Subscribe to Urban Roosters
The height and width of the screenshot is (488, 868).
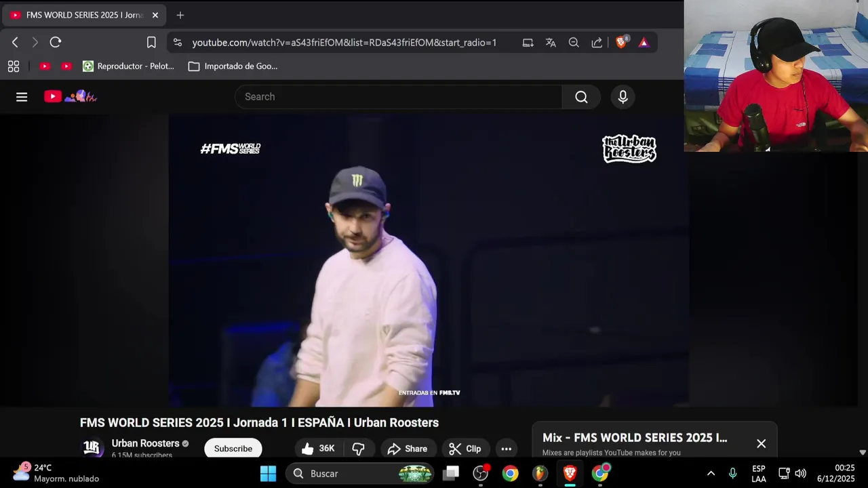click(233, 448)
